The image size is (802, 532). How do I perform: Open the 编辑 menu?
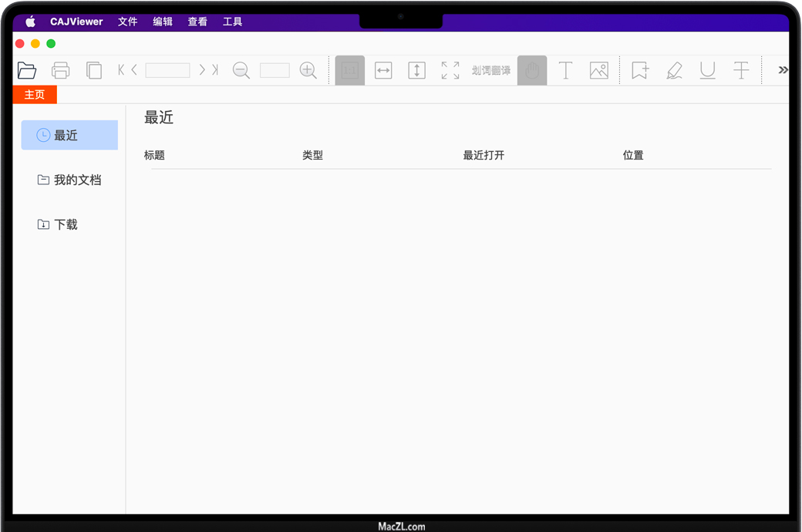click(x=163, y=22)
